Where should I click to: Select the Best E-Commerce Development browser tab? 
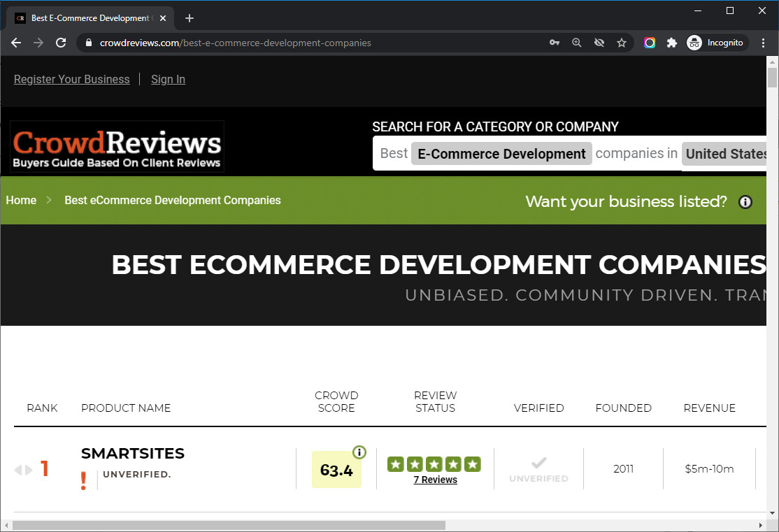point(90,18)
